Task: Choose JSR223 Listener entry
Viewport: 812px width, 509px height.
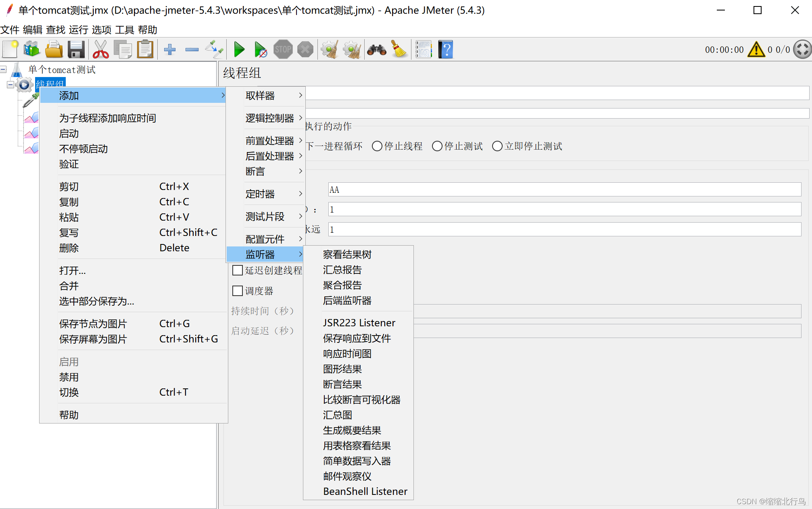Action: click(x=358, y=323)
